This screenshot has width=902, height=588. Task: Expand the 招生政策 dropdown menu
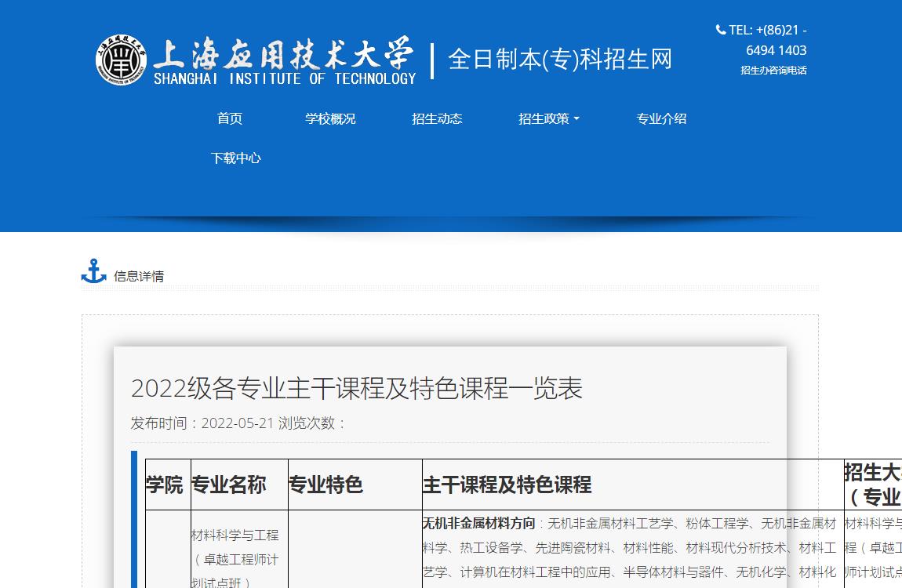pyautogui.click(x=544, y=118)
